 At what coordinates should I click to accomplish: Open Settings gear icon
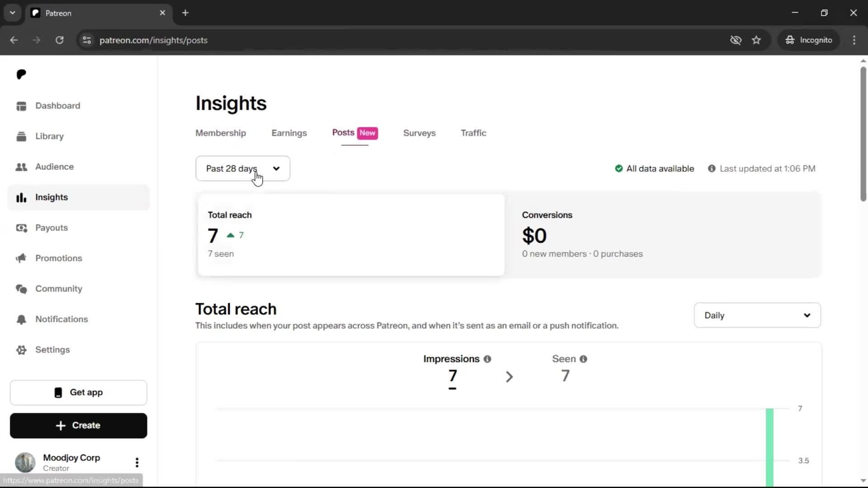pos(21,350)
